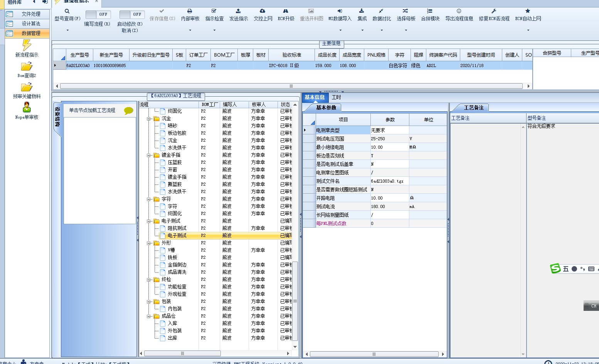599x364 pixels.
Task: Open the 数据管理 sidebar group
Action: (x=27, y=33)
